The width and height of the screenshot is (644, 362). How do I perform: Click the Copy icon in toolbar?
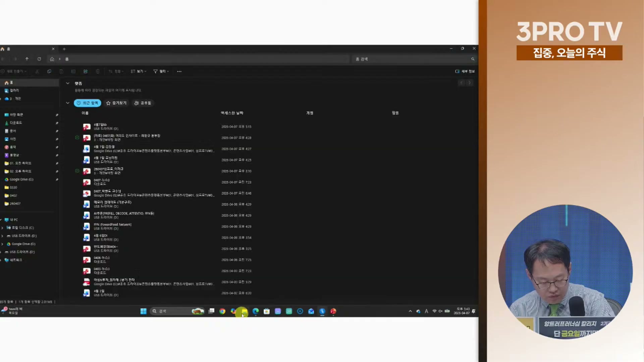tap(49, 71)
